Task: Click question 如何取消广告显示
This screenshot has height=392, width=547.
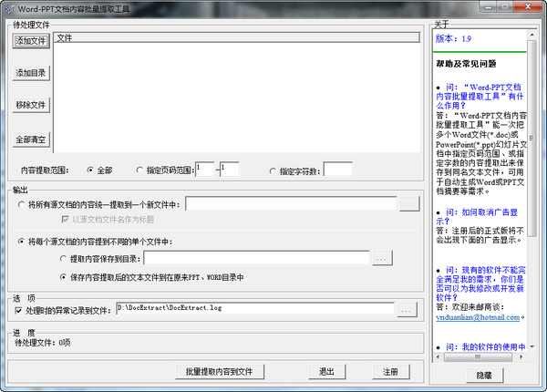Action: [477, 217]
